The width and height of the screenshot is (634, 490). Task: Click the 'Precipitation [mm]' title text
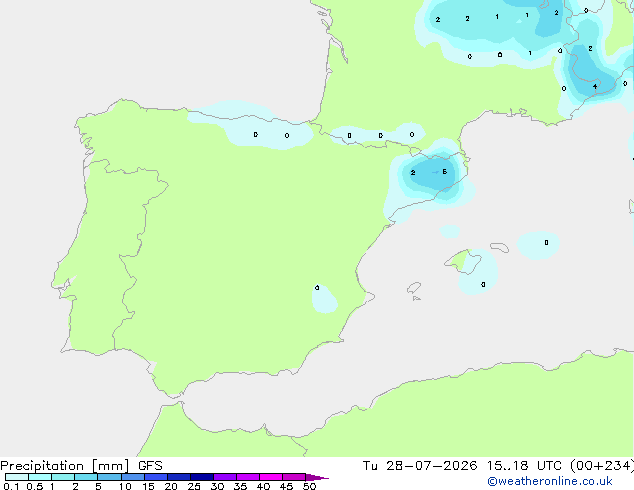65,466
